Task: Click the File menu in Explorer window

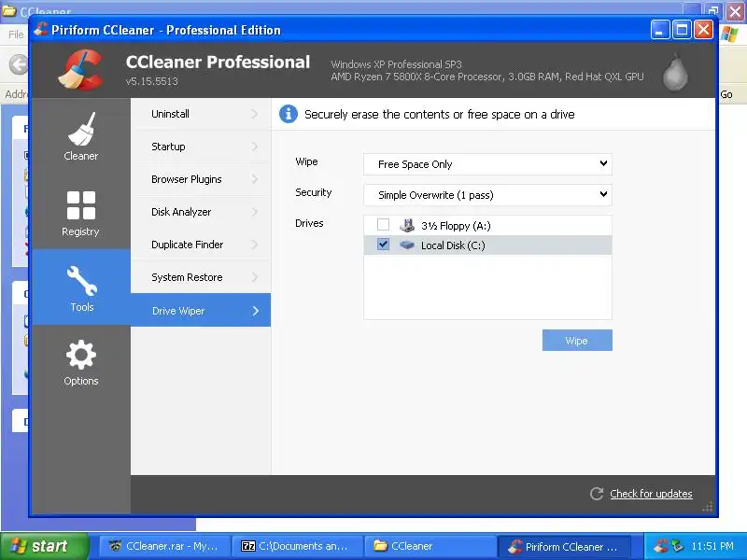Action: [16, 35]
